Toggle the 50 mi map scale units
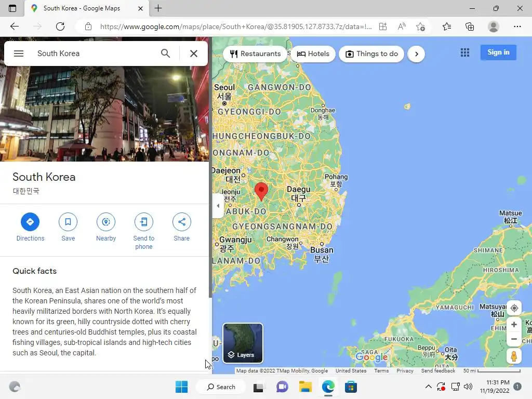The image size is (532, 399). 491,371
